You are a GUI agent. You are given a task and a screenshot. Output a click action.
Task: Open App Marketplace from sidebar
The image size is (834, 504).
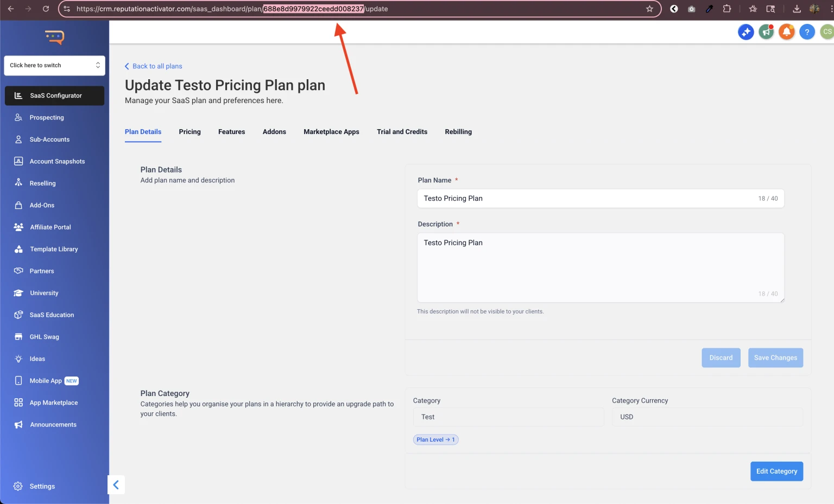[53, 403]
